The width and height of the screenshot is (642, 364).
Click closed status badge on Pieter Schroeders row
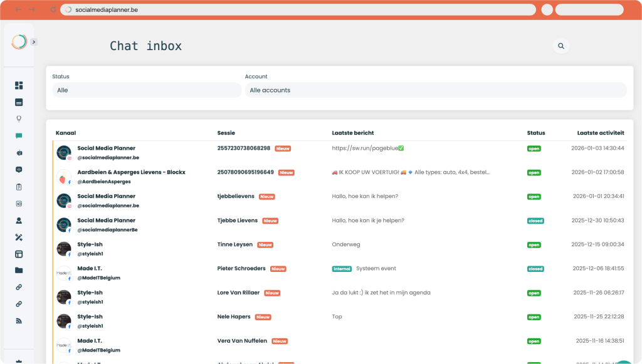pos(535,269)
